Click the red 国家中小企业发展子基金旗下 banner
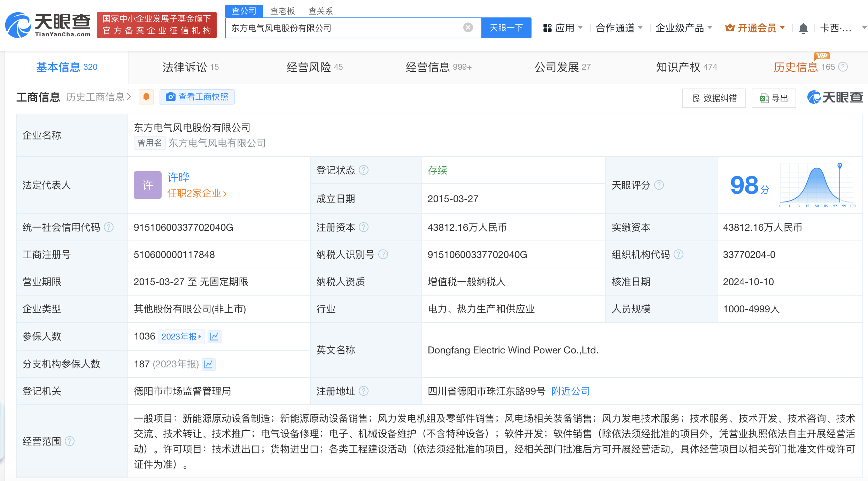Screen dimensions: 868x481 (157, 25)
